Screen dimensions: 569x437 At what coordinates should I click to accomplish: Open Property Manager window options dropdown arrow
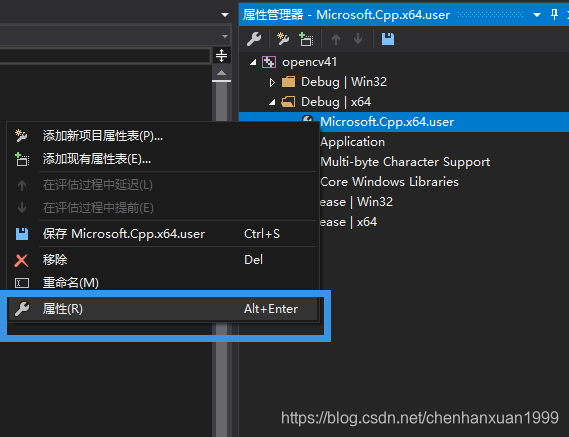537,15
